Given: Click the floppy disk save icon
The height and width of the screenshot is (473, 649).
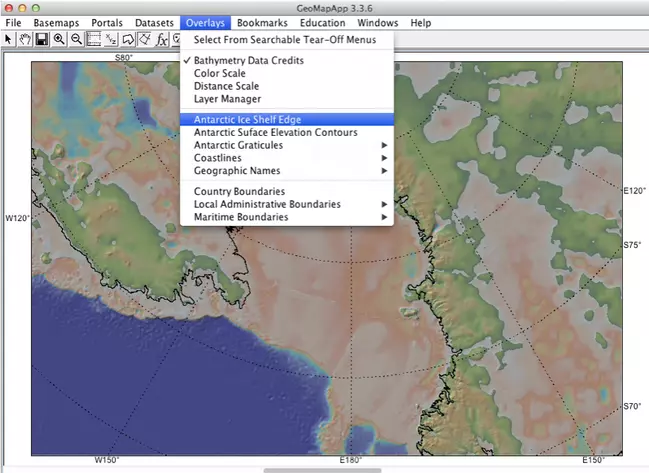Looking at the screenshot, I should tap(42, 39).
